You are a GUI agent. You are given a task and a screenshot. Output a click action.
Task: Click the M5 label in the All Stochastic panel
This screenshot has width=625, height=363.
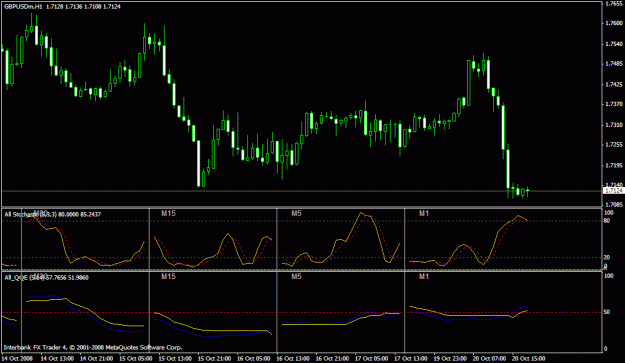pyautogui.click(x=296, y=213)
